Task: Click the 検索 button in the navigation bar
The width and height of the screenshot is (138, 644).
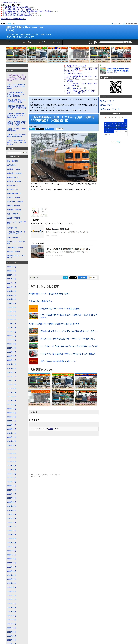Action: 127,43
